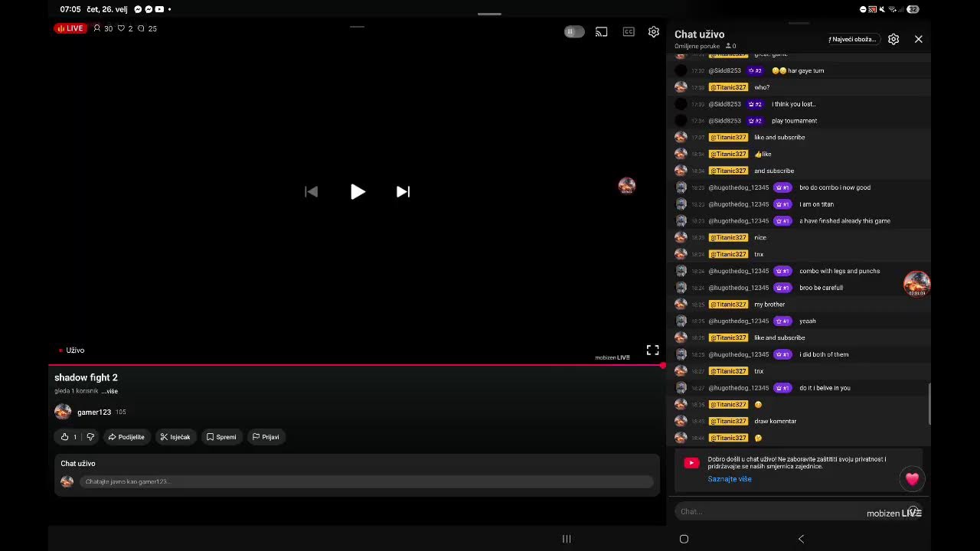Image resolution: width=980 pixels, height=551 pixels.
Task: Toggle the autoplay switch in player
Action: (x=574, y=31)
